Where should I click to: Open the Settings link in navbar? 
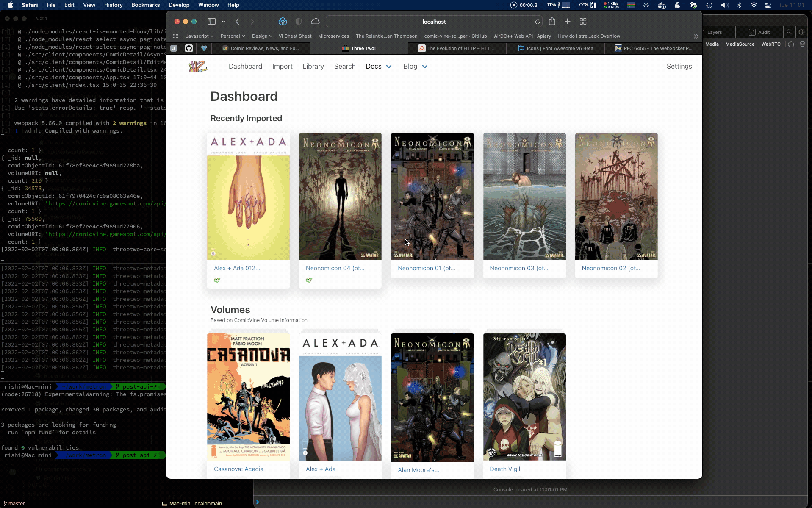coord(679,66)
